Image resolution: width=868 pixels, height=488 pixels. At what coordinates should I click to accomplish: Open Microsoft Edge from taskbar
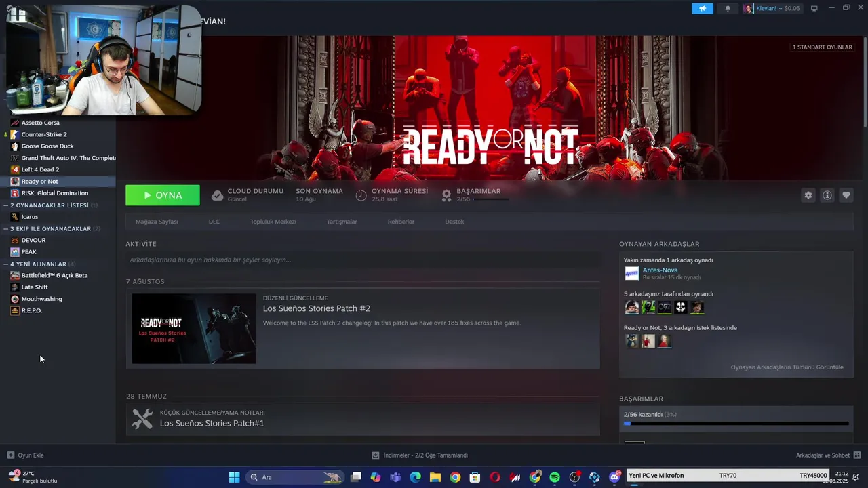tap(415, 477)
